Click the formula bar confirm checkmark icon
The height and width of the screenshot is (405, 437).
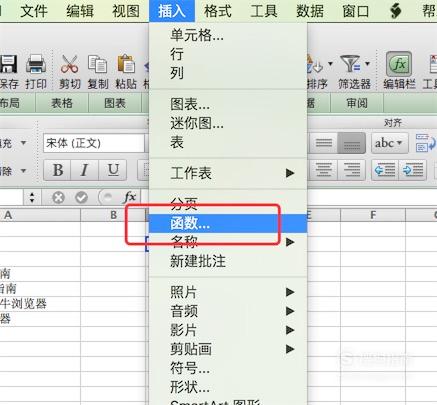click(81, 198)
